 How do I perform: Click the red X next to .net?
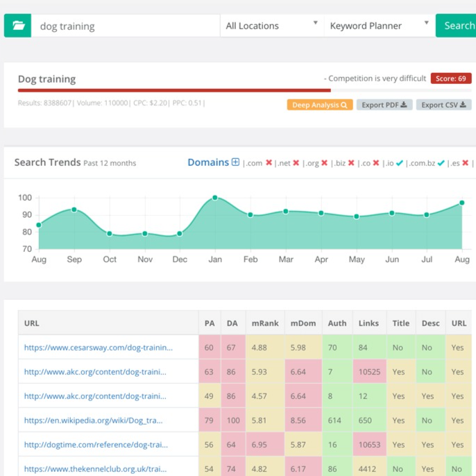point(296,163)
